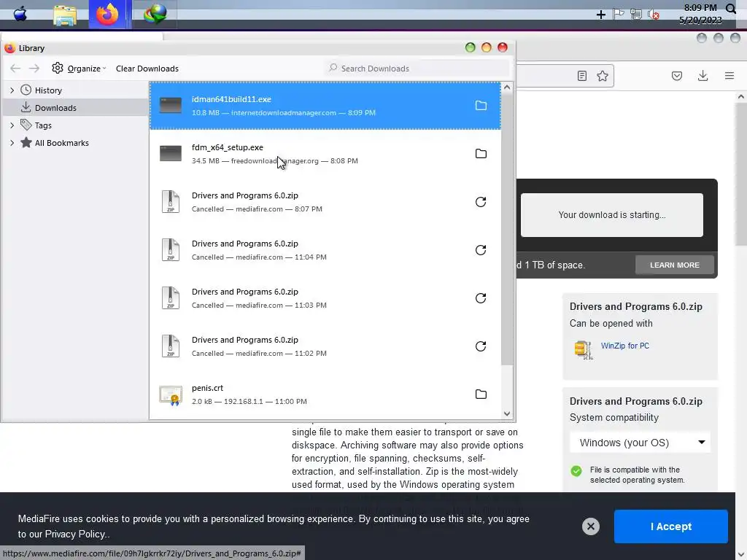Select the fdm_x64_setup.exe file icon
747x560 pixels.
click(171, 153)
